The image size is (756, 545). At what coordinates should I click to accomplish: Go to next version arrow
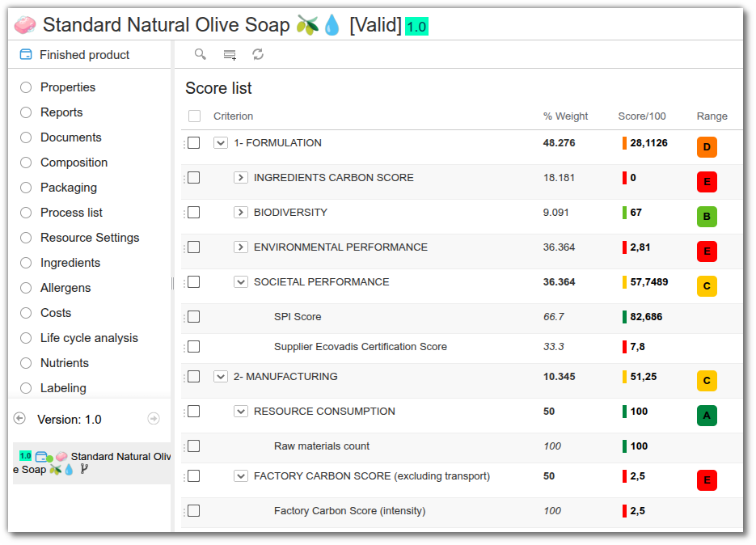[154, 418]
